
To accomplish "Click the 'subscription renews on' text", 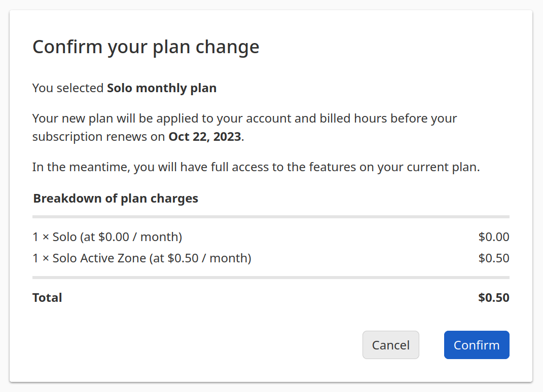I will point(99,137).
